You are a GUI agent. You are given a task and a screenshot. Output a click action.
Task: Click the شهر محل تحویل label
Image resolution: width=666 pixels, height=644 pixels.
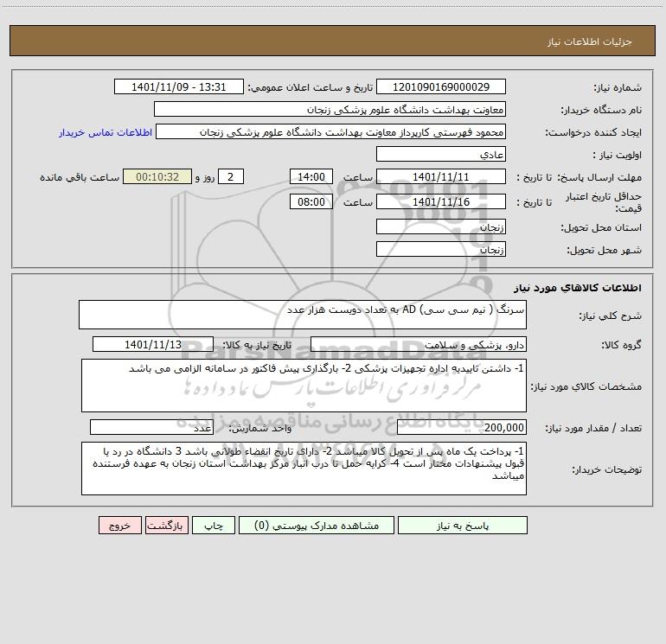604,250
